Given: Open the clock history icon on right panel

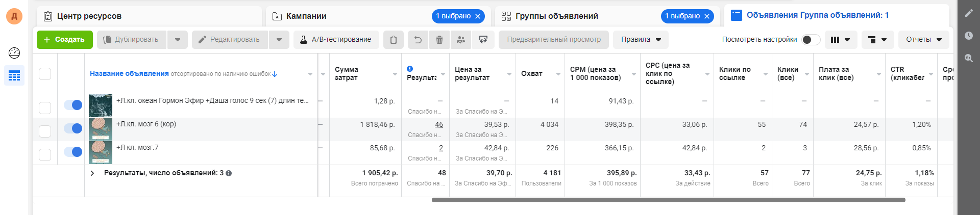Looking at the screenshot, I should (969, 36).
